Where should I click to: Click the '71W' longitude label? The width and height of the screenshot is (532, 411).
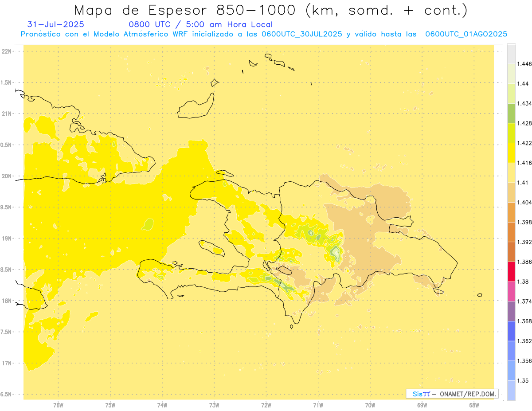318,405
